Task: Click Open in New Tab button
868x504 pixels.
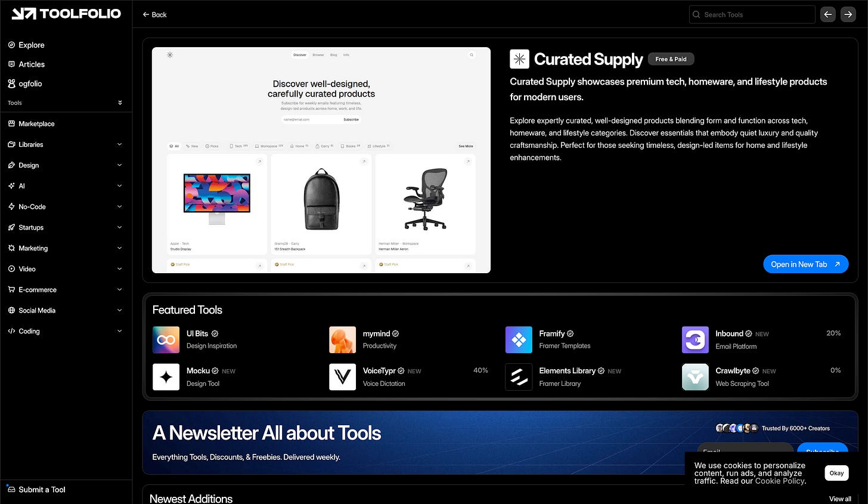Action: [x=805, y=264]
